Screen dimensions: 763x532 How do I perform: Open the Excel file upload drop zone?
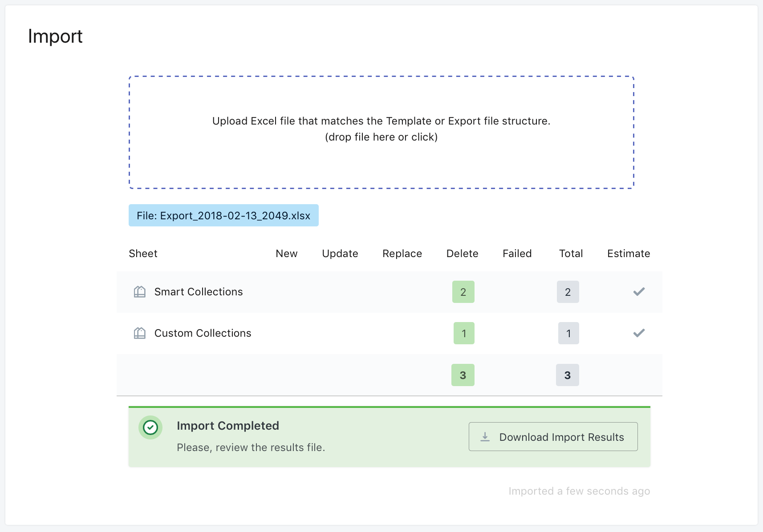pos(381,133)
